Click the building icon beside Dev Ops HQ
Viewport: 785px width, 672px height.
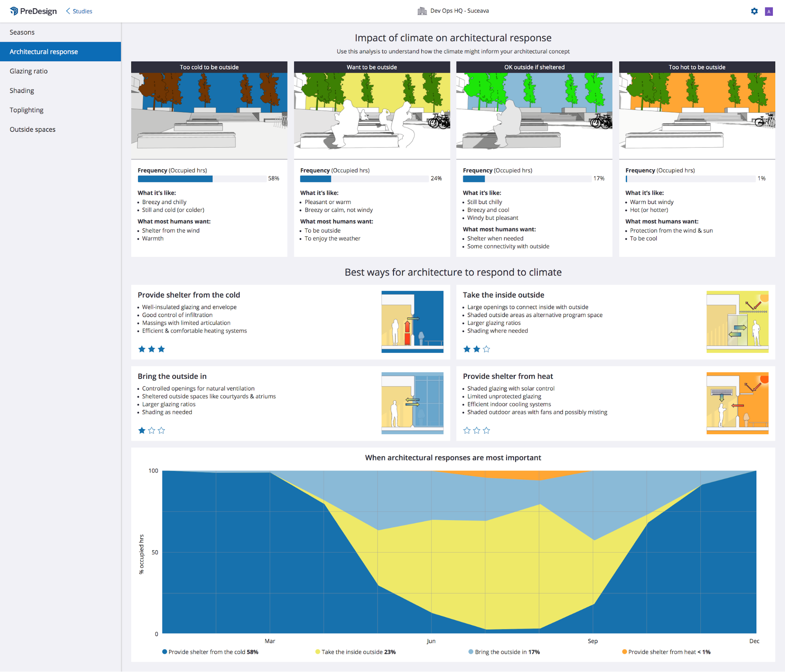tap(422, 11)
